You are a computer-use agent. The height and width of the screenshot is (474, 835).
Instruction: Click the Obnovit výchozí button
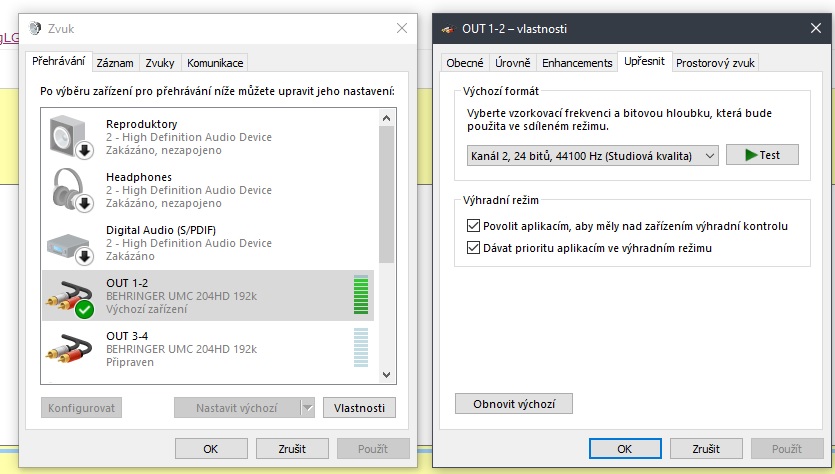coord(514,403)
